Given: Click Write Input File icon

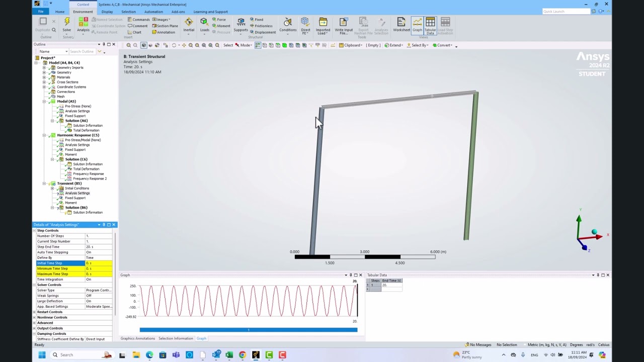Looking at the screenshot, I should click(344, 25).
